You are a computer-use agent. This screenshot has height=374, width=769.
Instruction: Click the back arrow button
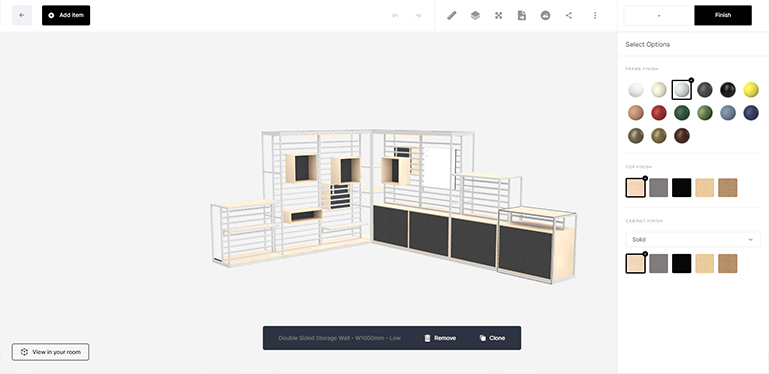(22, 15)
